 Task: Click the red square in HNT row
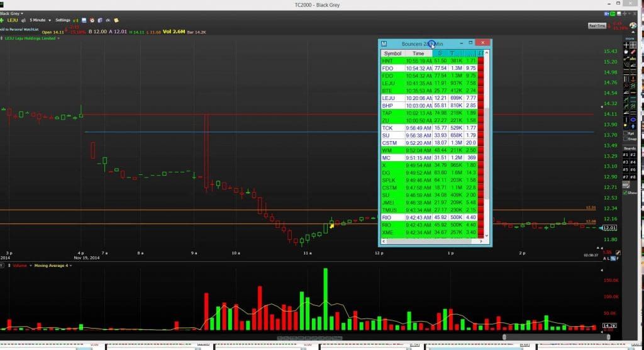[480, 61]
